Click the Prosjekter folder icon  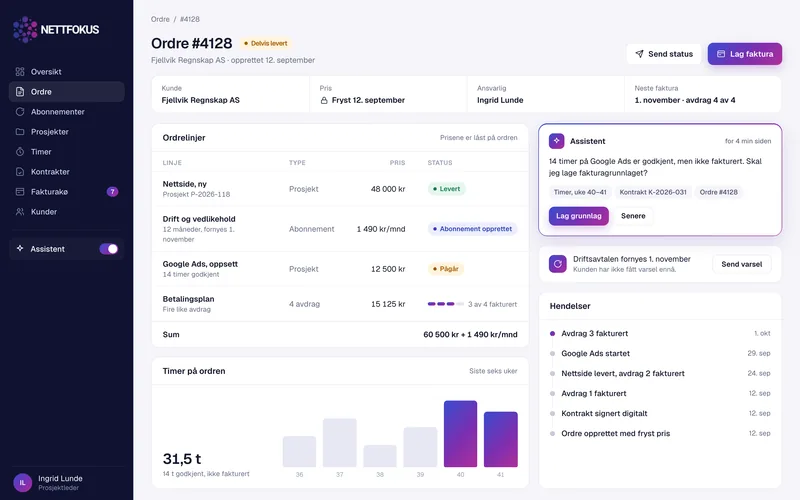(20, 132)
